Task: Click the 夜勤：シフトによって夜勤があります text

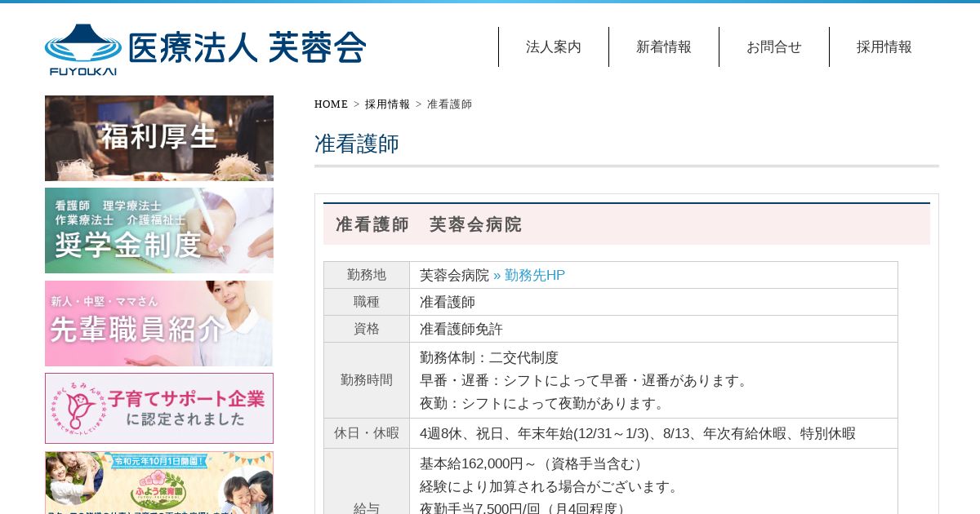Action: pyautogui.click(x=545, y=403)
